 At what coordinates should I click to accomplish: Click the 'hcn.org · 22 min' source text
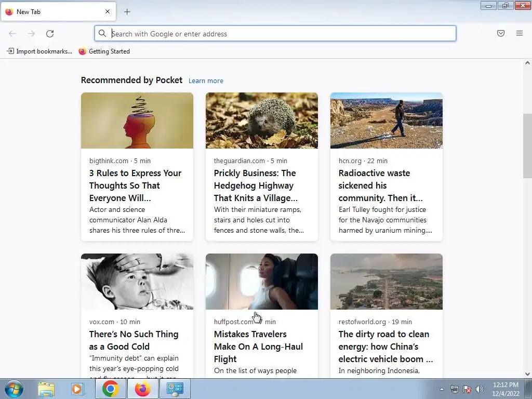point(363,161)
